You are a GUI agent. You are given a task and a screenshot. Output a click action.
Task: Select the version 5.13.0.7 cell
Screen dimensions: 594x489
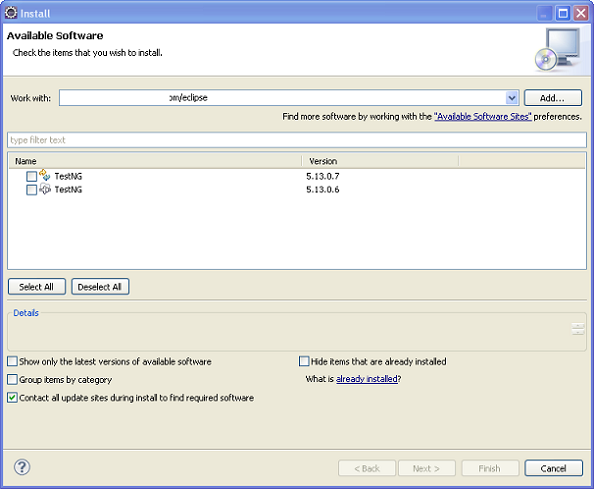coord(323,176)
